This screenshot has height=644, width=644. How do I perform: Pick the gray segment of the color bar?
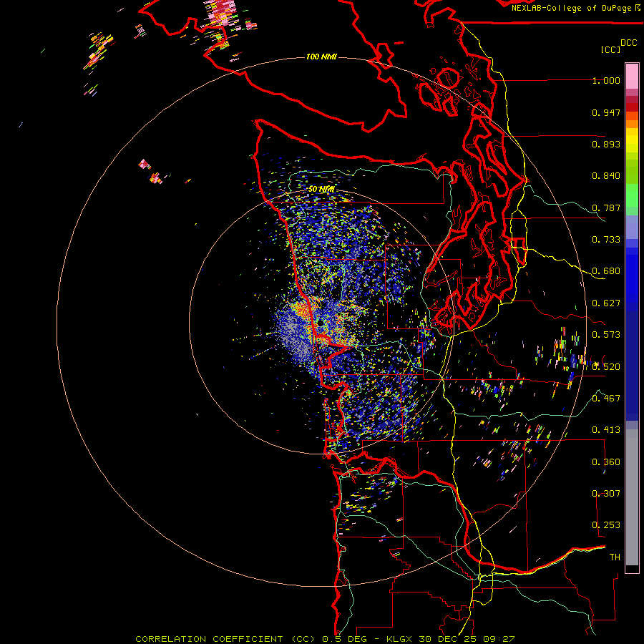(632, 497)
